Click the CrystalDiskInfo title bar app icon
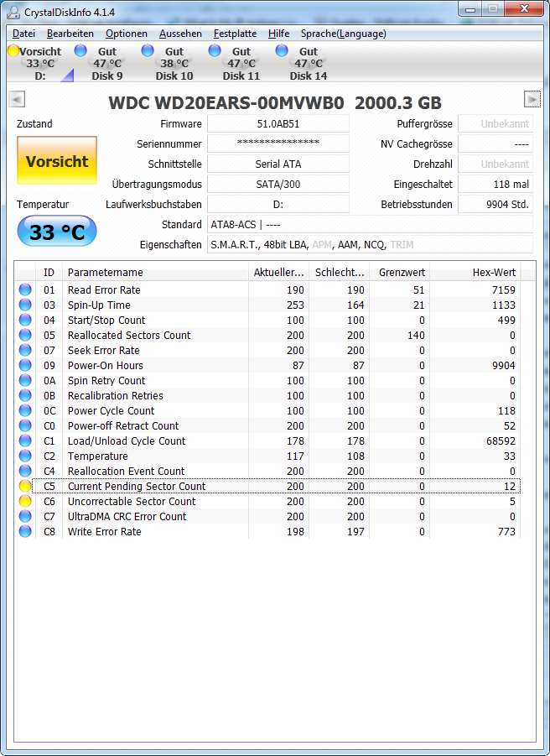 point(13,13)
